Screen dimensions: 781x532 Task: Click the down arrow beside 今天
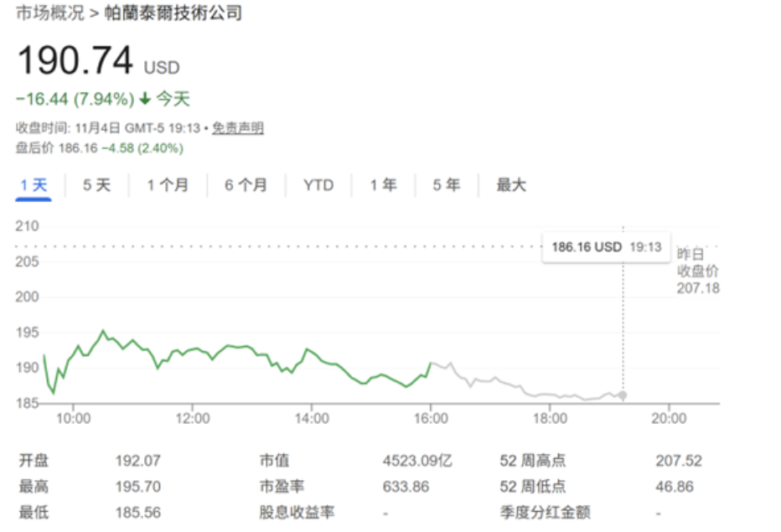(145, 99)
